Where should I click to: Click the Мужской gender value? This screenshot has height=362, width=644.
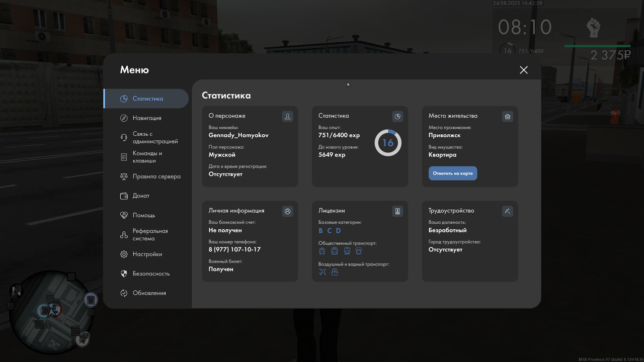(x=222, y=155)
